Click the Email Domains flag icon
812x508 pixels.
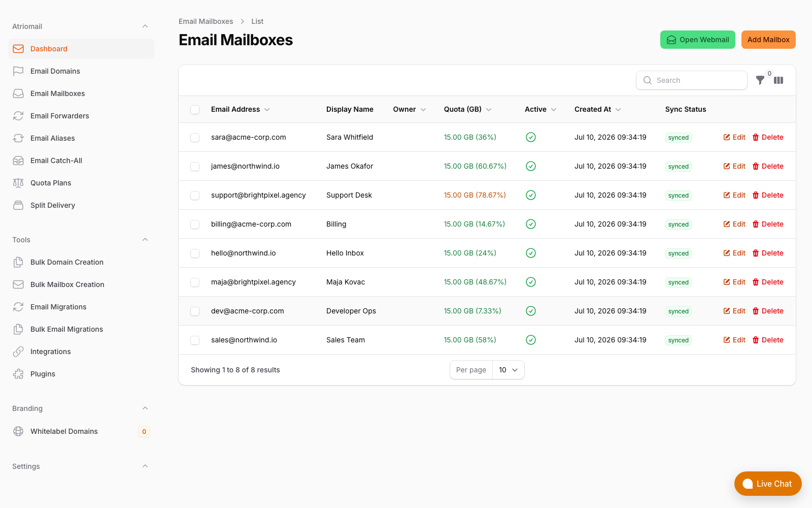click(x=18, y=71)
